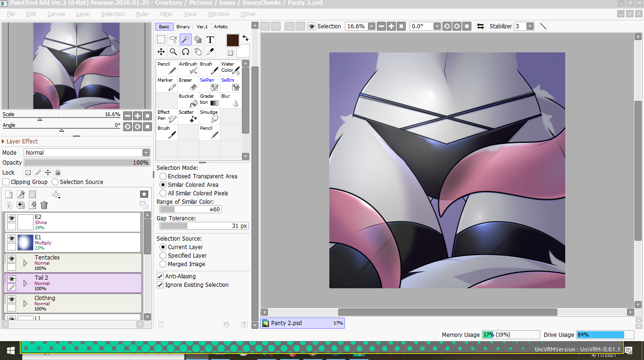Choose the SelPen tool

point(209,84)
